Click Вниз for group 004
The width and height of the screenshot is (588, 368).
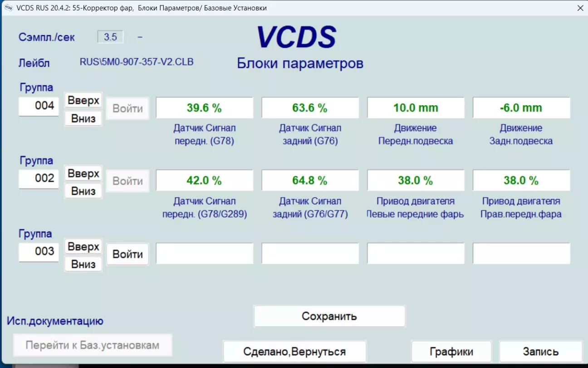click(83, 118)
